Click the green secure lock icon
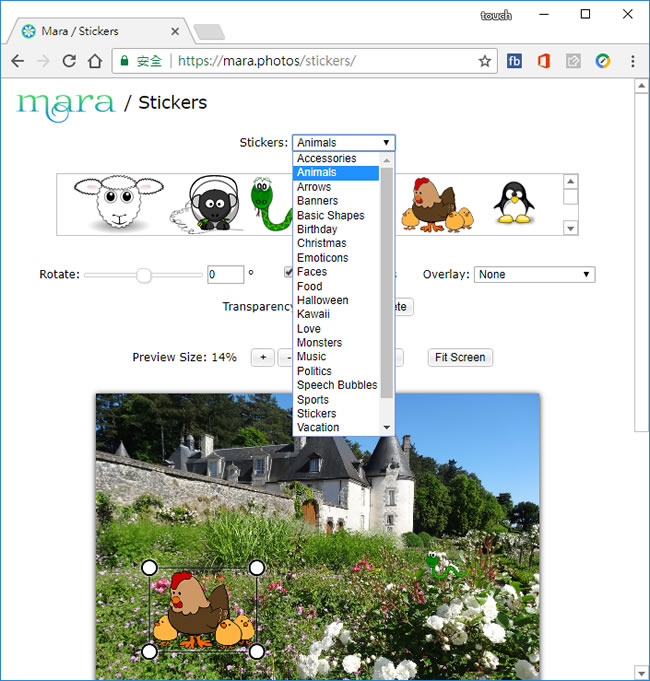Image resolution: width=650 pixels, height=681 pixels. pos(124,60)
